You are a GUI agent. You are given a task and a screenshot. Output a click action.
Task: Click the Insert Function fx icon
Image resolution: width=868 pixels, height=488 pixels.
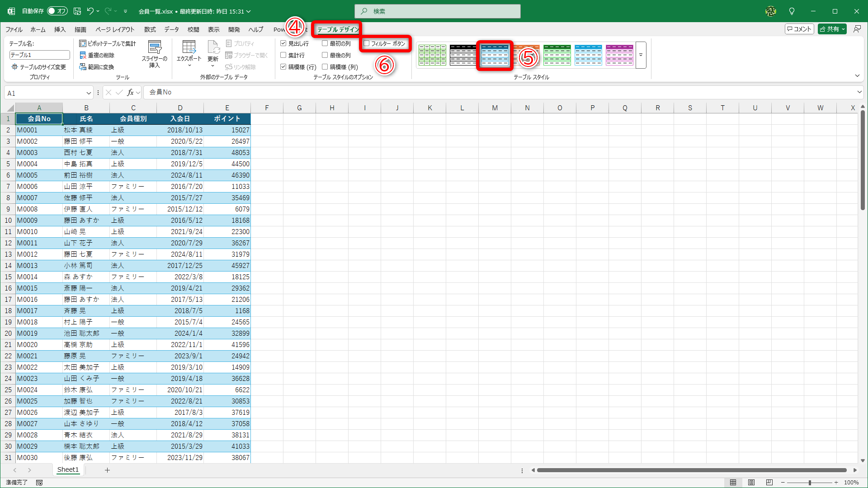[x=131, y=93]
